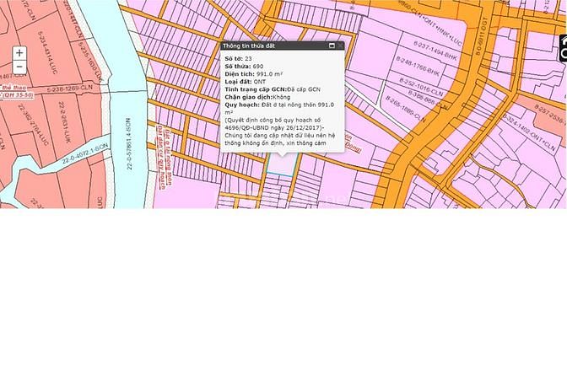
Task: Select parcel labeled 5-238-1269-CLN
Action: pyautogui.click(x=68, y=88)
